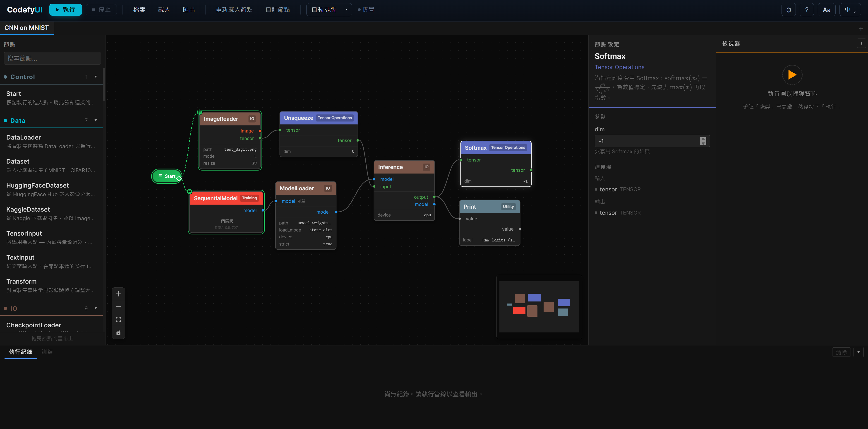The height and width of the screenshot is (429, 868).
Task: Click the fit view icon
Action: coord(118,319)
